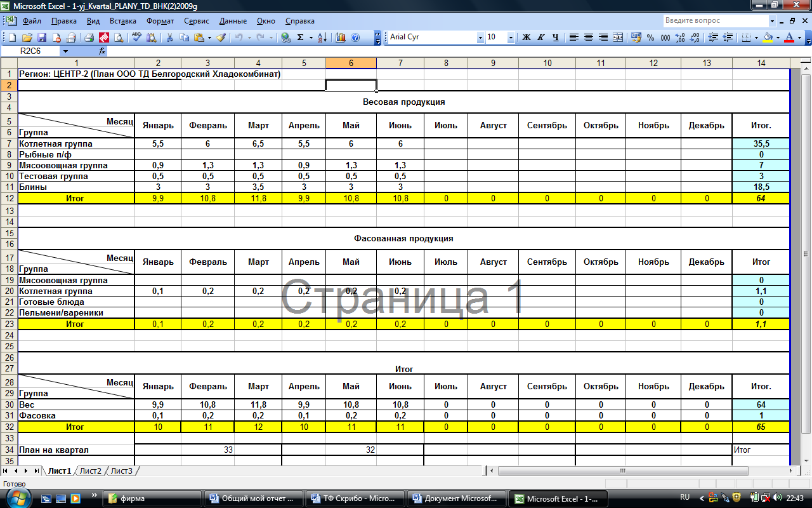
Task: Open Excel Help question-mark icon
Action: click(355, 37)
